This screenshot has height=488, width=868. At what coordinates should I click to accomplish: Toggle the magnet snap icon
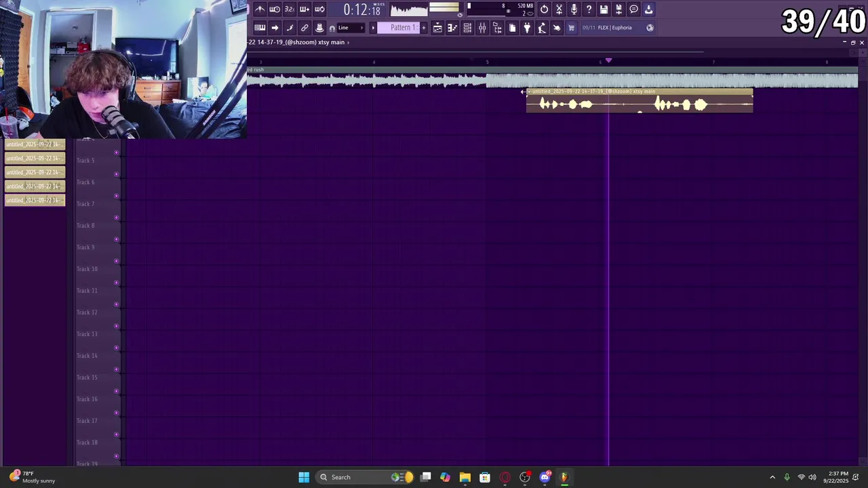coord(332,28)
